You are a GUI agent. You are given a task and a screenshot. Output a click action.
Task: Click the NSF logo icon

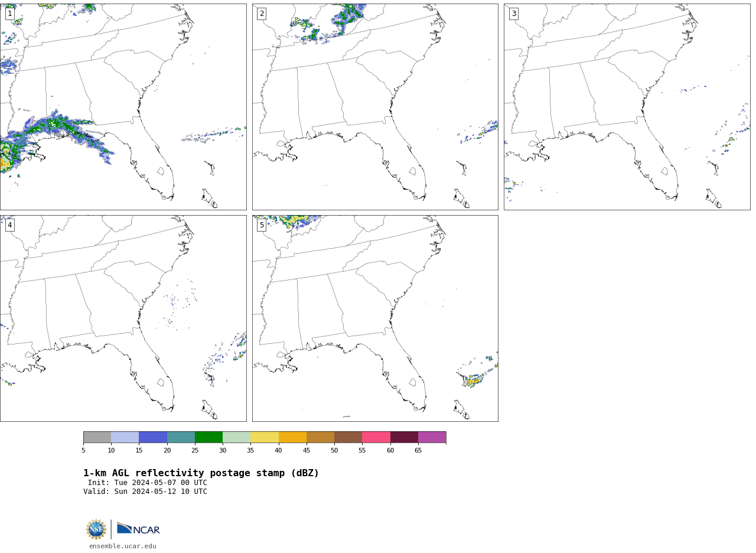pyautogui.click(x=96, y=529)
